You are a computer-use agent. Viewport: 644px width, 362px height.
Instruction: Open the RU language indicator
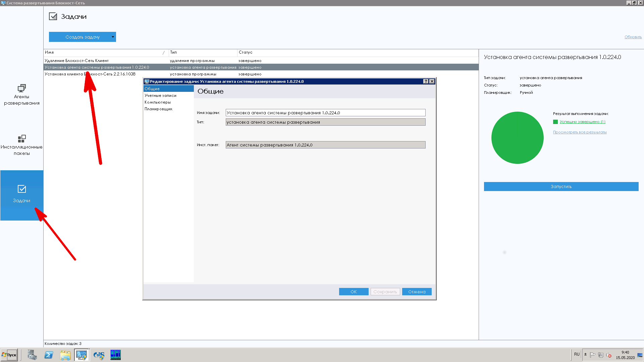577,354
